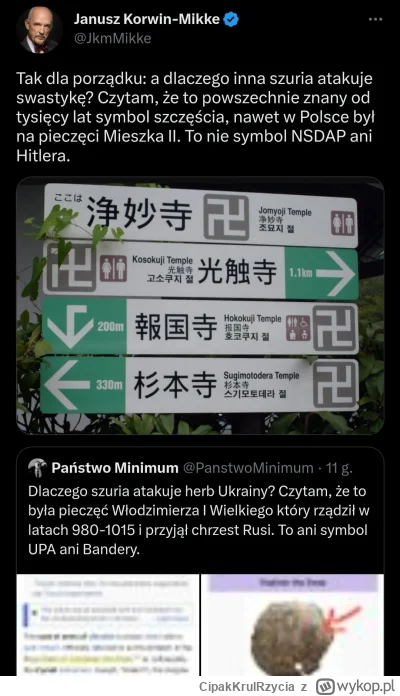Click the CipakKrulRzycia username

click(246, 687)
